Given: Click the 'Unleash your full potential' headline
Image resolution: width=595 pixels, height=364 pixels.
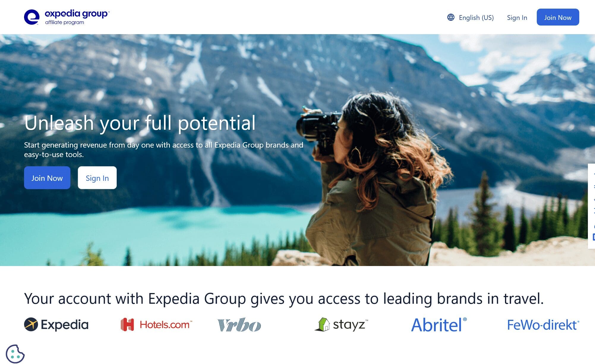Looking at the screenshot, I should (140, 123).
